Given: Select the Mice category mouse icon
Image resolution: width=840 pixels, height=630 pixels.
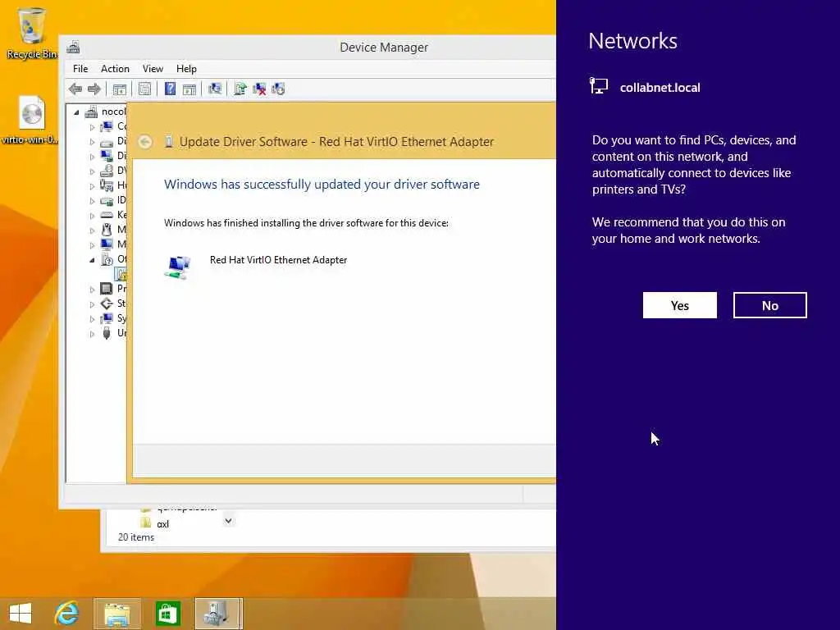Looking at the screenshot, I should tap(107, 230).
